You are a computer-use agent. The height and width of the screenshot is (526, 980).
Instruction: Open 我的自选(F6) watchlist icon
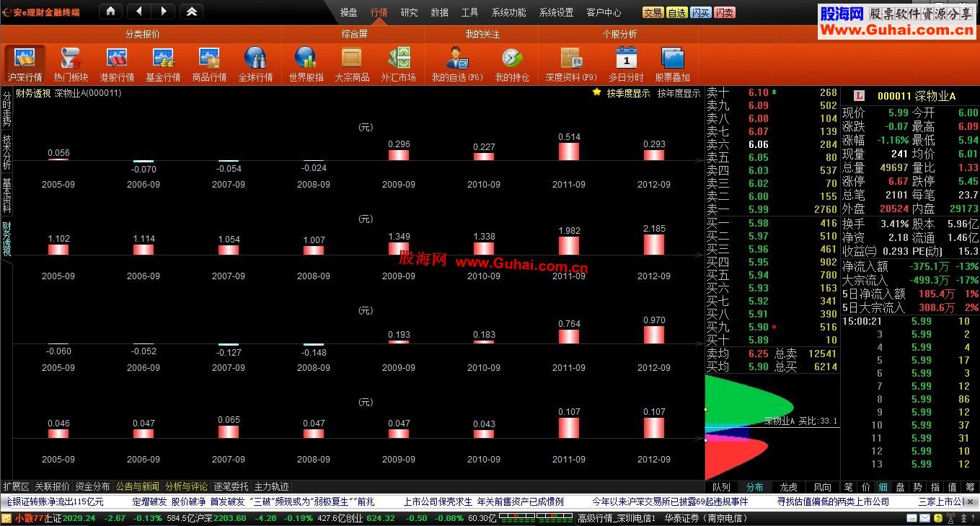(457, 65)
